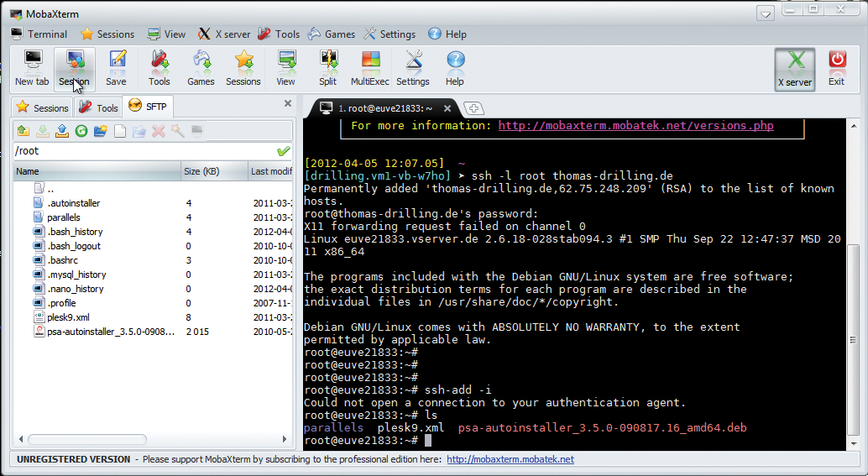This screenshot has width=868, height=476.
Task: Open the parallels folder in file list
Action: pyautogui.click(x=63, y=217)
